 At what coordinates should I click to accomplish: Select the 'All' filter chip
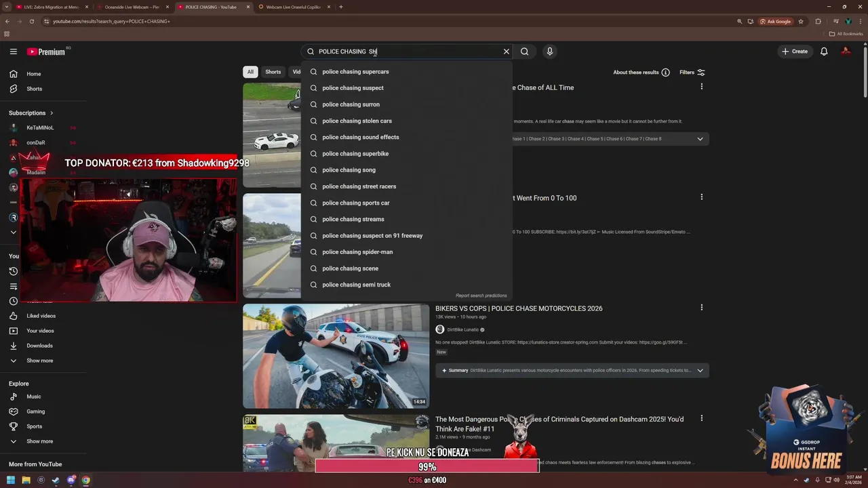click(250, 72)
